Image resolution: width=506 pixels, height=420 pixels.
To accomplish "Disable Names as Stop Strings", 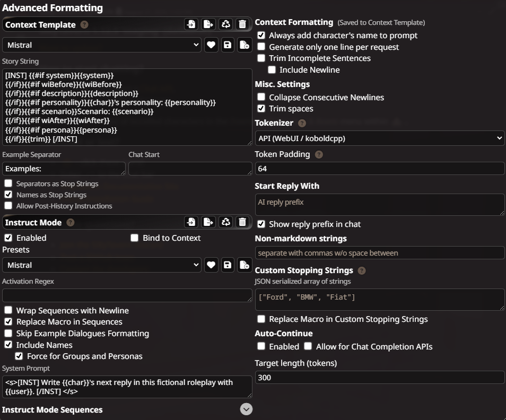I will click(x=8, y=195).
